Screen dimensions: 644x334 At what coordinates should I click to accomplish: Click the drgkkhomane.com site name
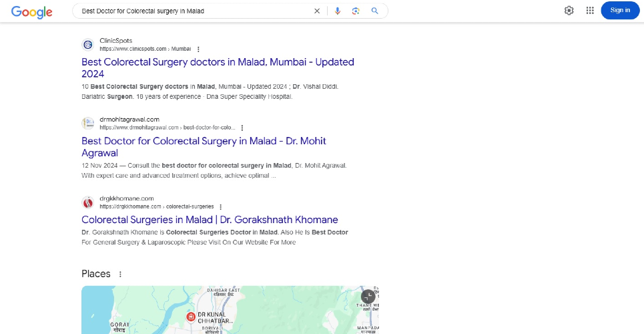(127, 198)
